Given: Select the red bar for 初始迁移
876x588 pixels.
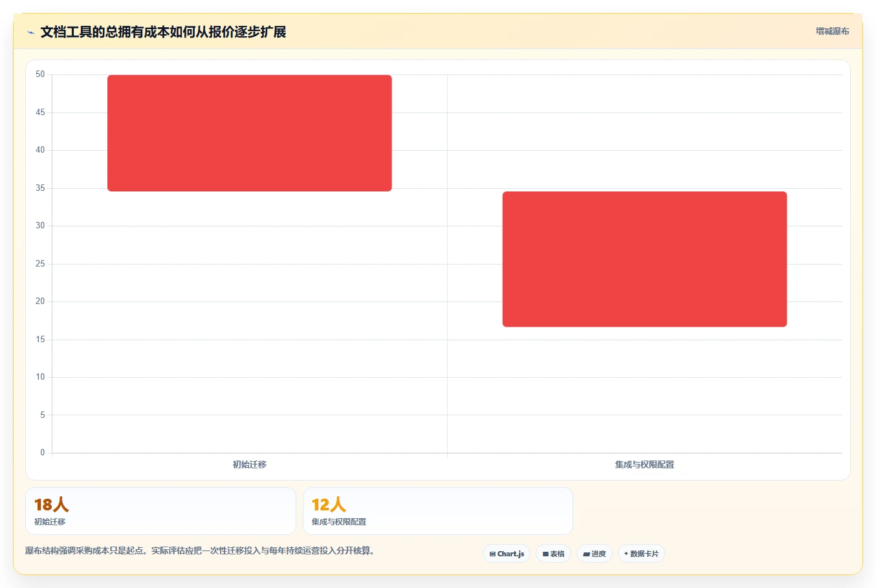Looking at the screenshot, I should pyautogui.click(x=250, y=133).
